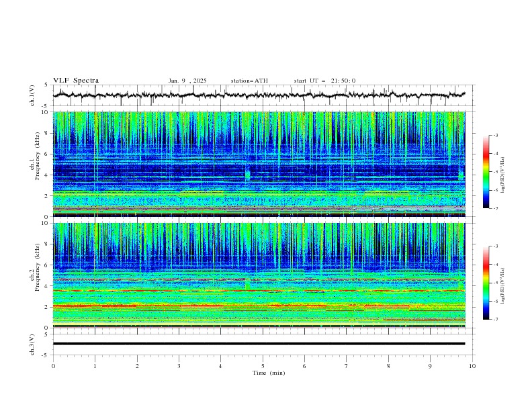Click the gray band near 1 kHz in ch.1

(x=259, y=208)
